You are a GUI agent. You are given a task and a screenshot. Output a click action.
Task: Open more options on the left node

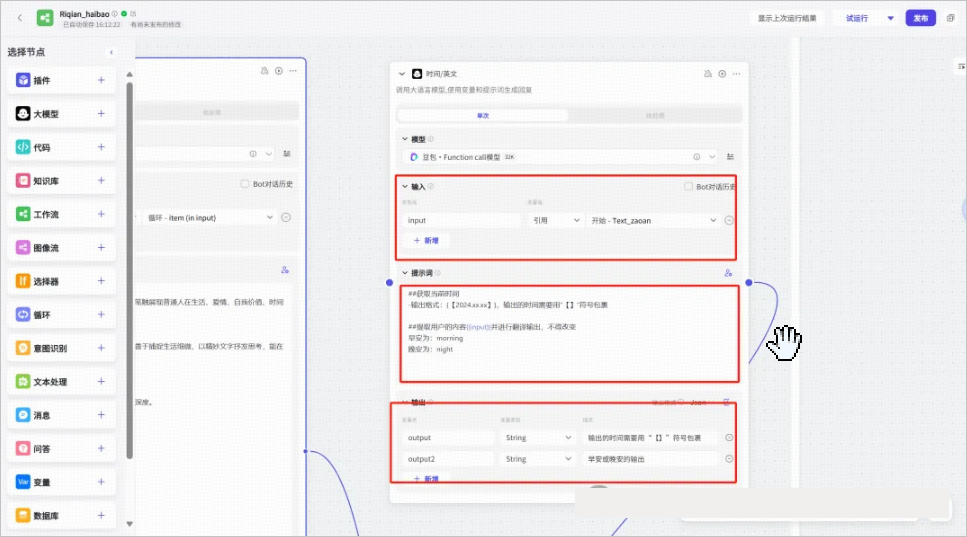[x=293, y=71]
